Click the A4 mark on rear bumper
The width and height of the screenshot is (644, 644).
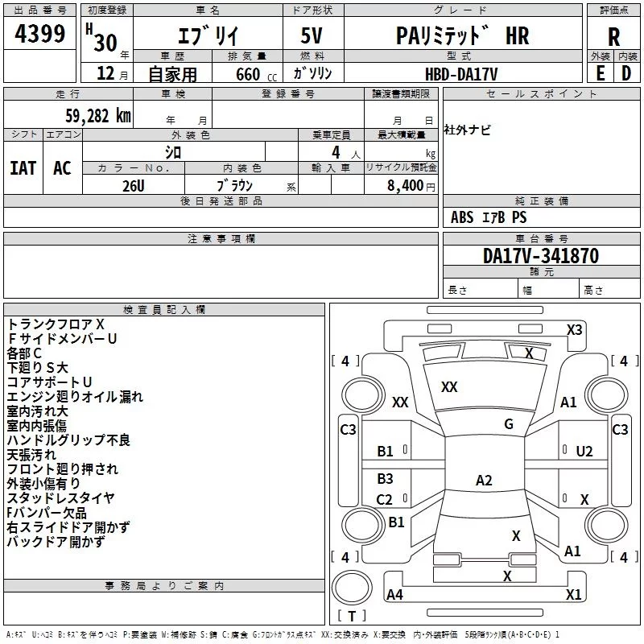[394, 594]
